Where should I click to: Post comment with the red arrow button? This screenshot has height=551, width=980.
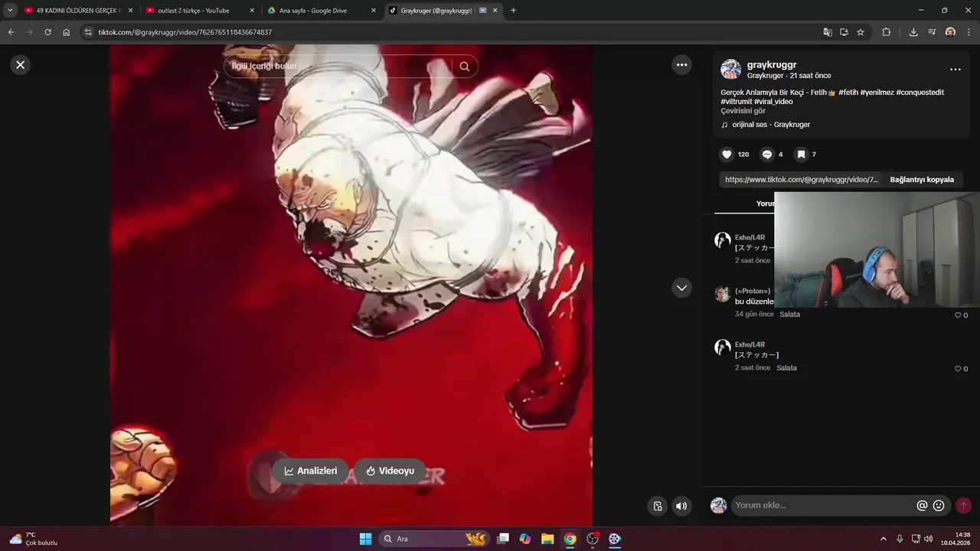click(x=963, y=506)
